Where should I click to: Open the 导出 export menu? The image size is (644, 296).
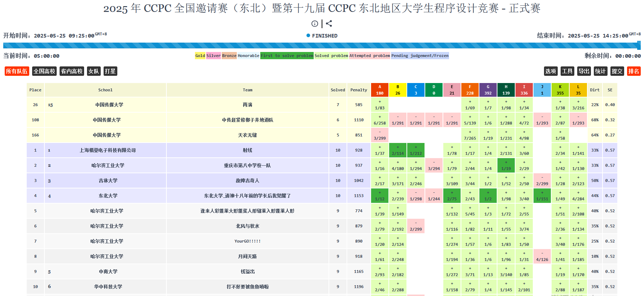tap(584, 71)
